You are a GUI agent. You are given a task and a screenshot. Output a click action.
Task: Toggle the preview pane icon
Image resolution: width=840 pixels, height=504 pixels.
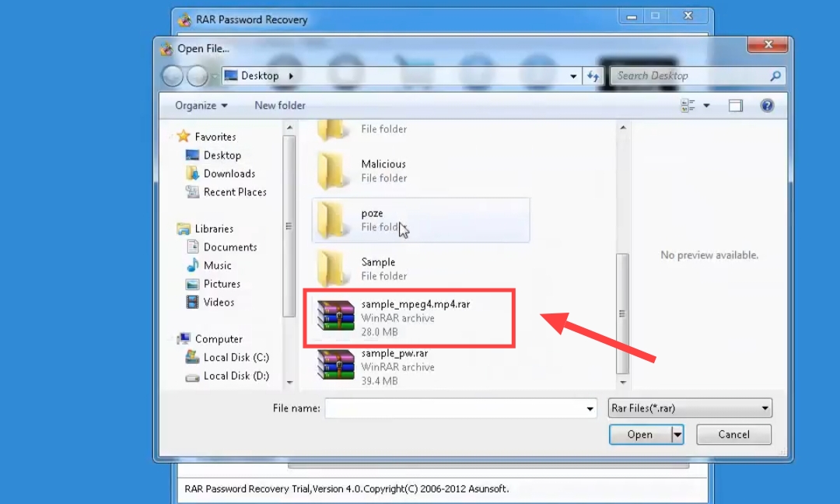(x=736, y=106)
